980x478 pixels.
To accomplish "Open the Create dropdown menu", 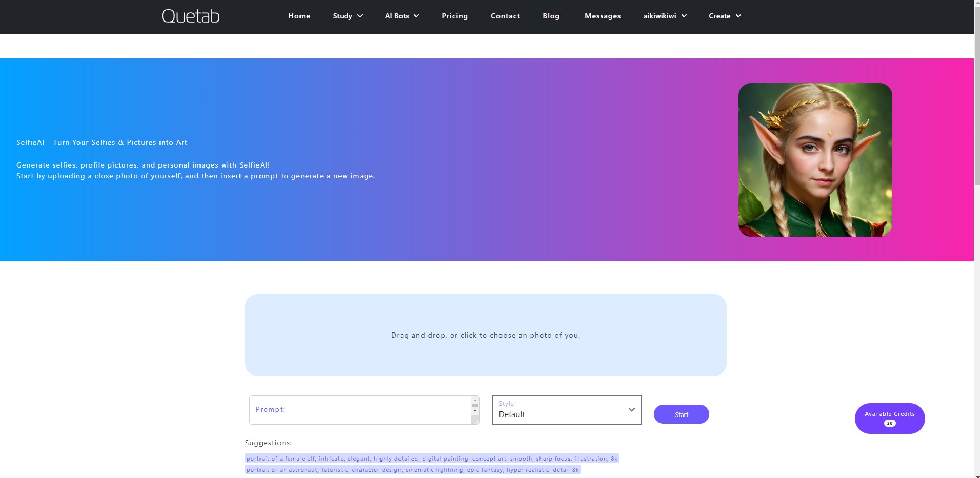I will pyautogui.click(x=725, y=16).
